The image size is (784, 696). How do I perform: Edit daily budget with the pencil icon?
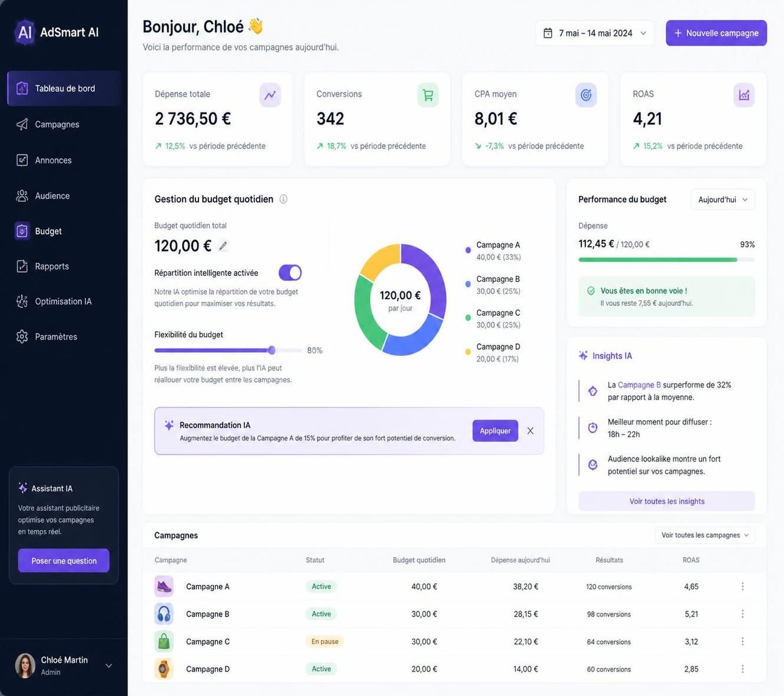tap(223, 246)
